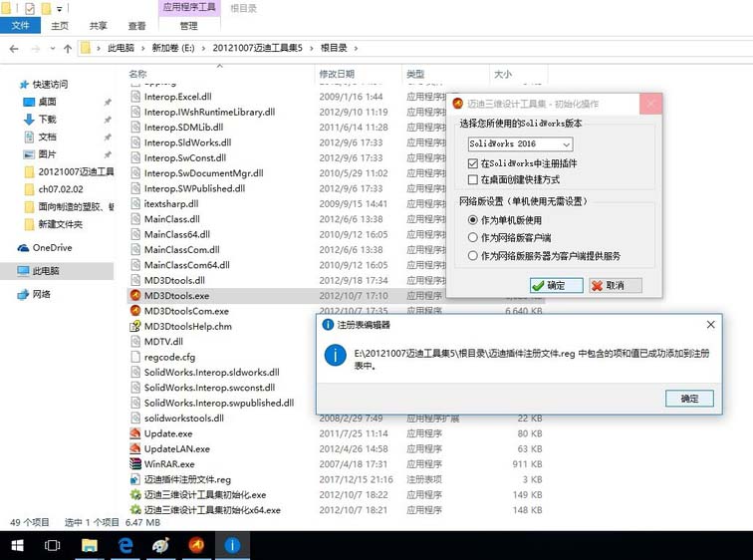Click 确定 in the 注册表编辑器 dialog
The height and width of the screenshot is (560, 753).
pos(689,399)
